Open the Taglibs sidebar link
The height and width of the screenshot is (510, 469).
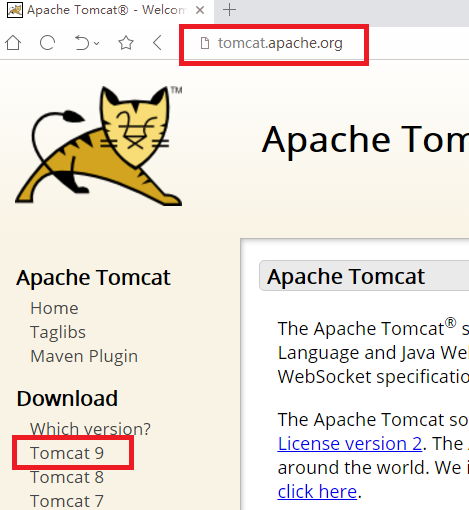pyautogui.click(x=58, y=332)
